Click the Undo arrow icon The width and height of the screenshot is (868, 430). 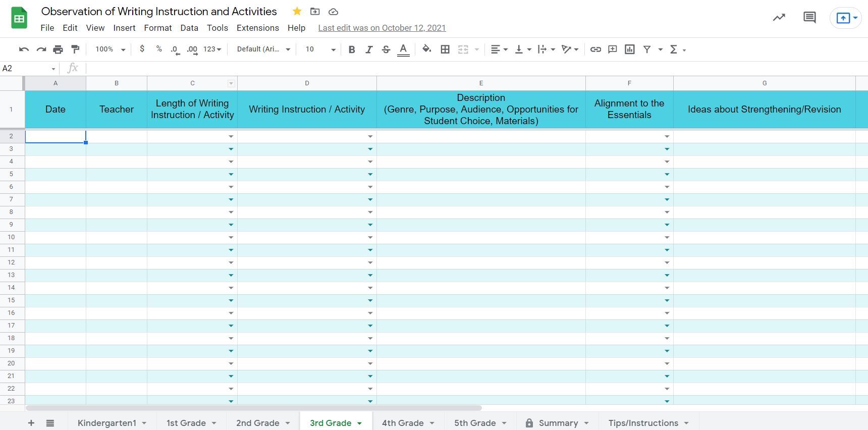[24, 49]
